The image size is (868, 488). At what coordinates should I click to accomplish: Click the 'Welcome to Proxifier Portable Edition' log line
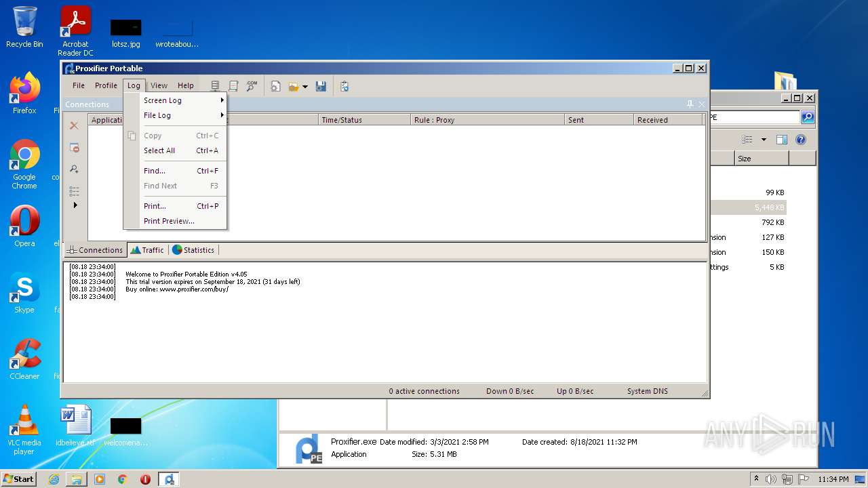pyautogui.click(x=186, y=274)
